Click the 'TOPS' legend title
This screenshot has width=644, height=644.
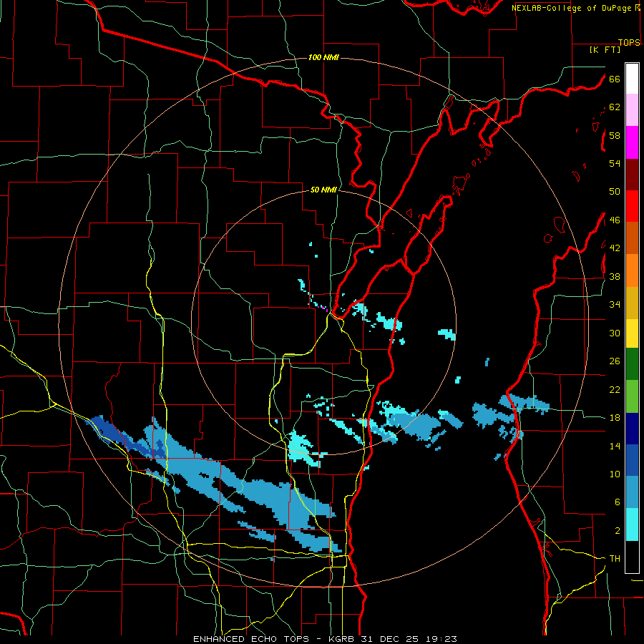coord(629,42)
